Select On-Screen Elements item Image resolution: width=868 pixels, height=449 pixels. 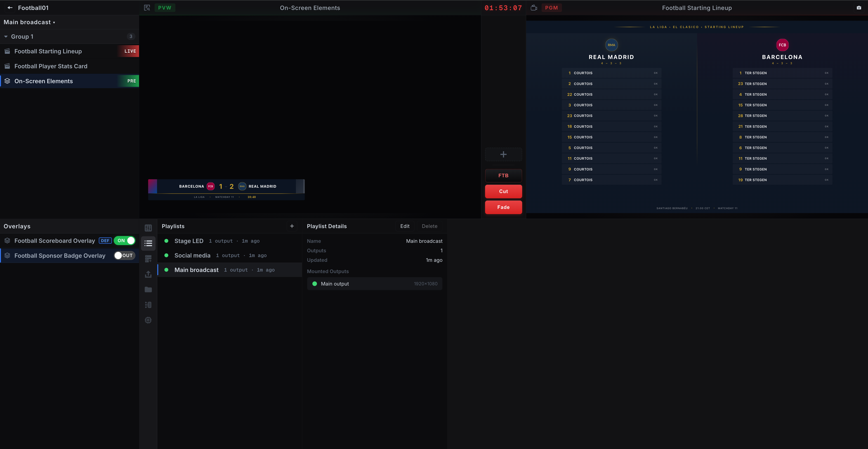(x=69, y=81)
